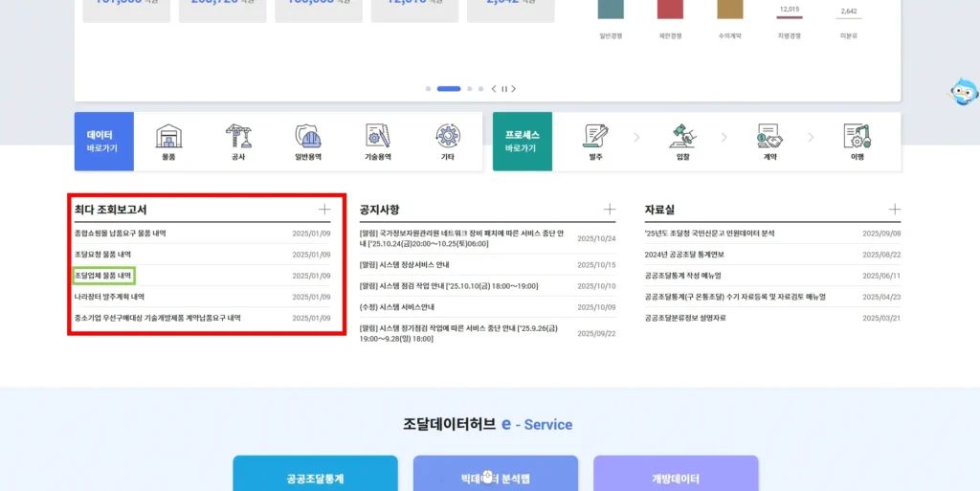Image resolution: width=980 pixels, height=491 pixels.
Task: Open the 이행 process icon
Action: click(857, 139)
